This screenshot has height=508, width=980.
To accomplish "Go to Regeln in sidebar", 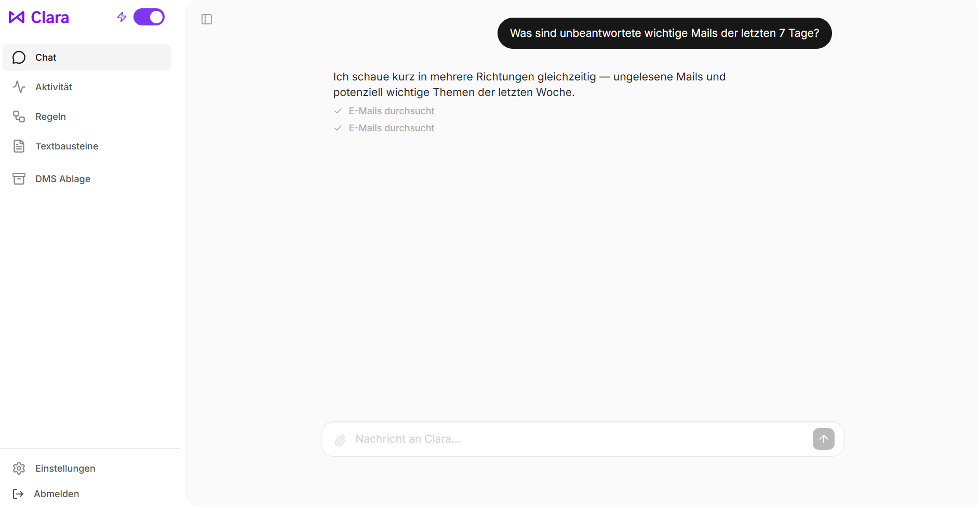I will coord(50,117).
